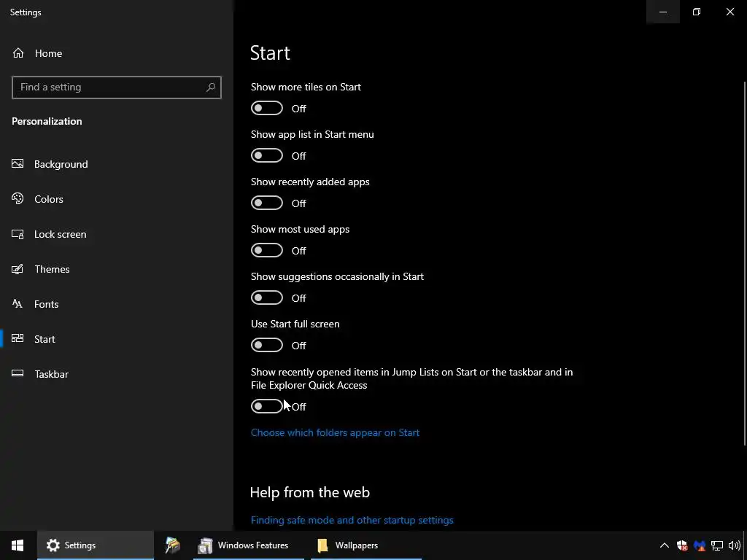Image resolution: width=747 pixels, height=560 pixels.
Task: Click the Colors palette icon
Action: pos(18,198)
